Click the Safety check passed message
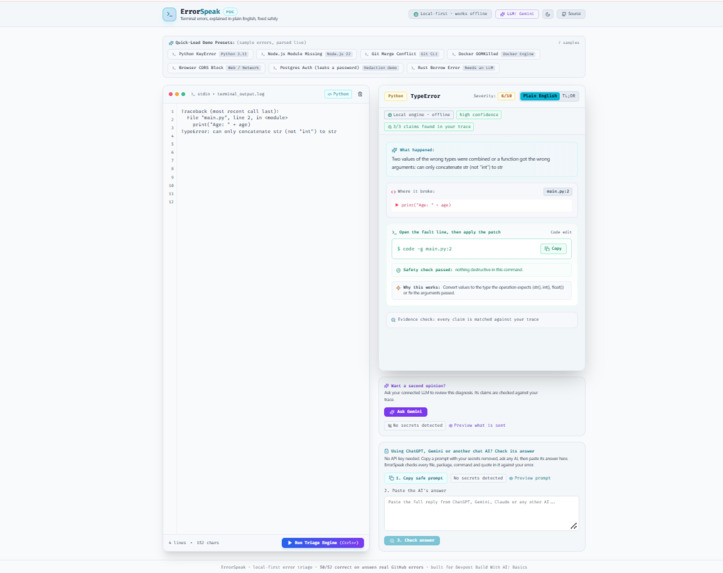 [481, 270]
